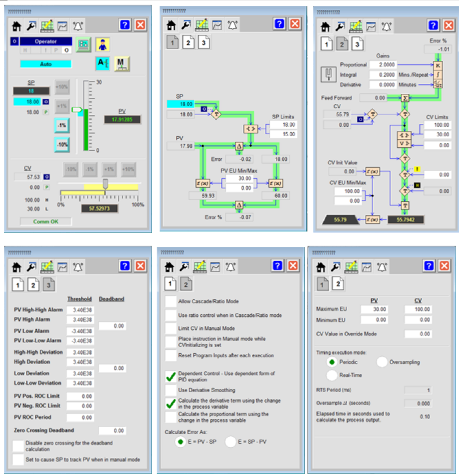Select the E = PV - SP radio button
This screenshot has width=459, height=476.
(x=180, y=442)
